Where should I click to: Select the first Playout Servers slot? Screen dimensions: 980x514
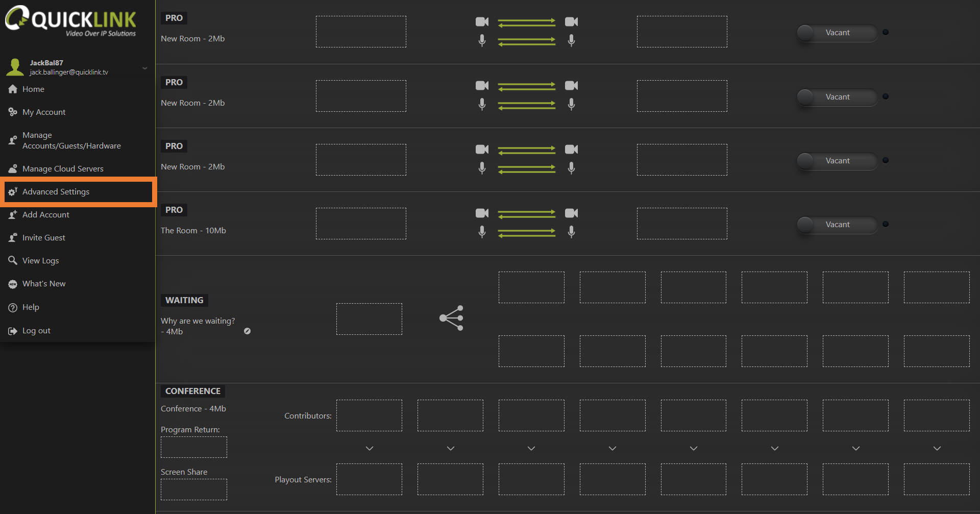coord(369,479)
